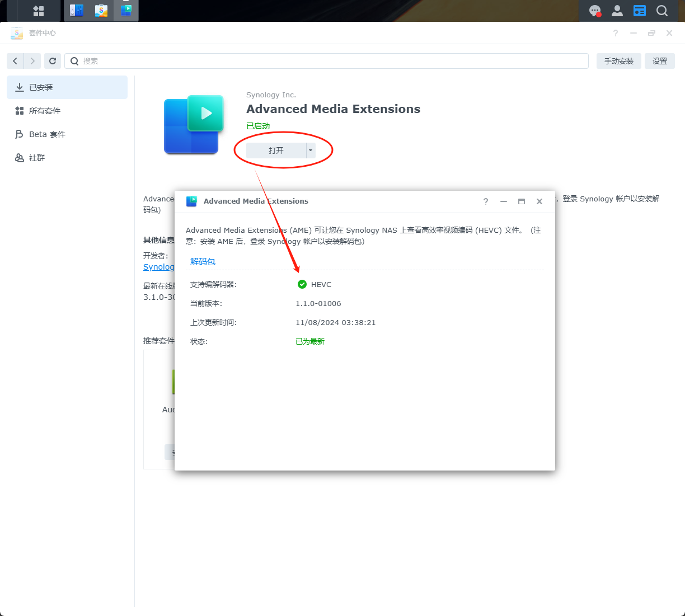Select 已安装 in the sidebar
The height and width of the screenshot is (616, 685).
click(67, 87)
